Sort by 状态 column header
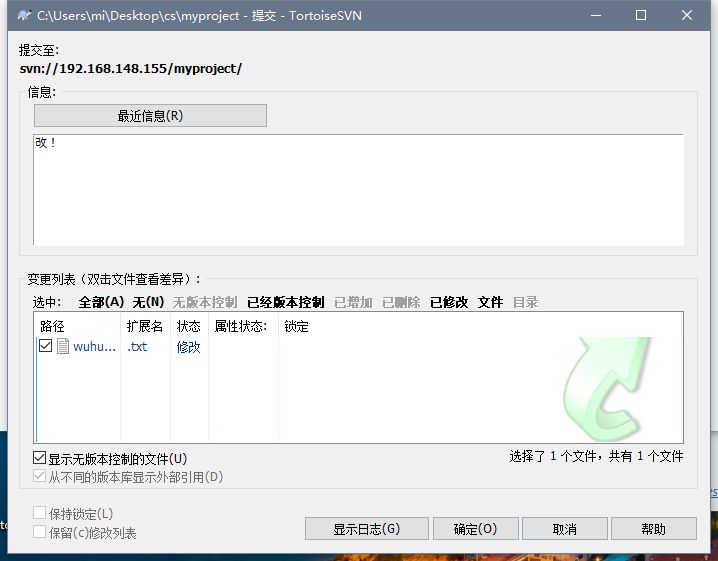Image resolution: width=718 pixels, height=561 pixels. click(x=189, y=326)
